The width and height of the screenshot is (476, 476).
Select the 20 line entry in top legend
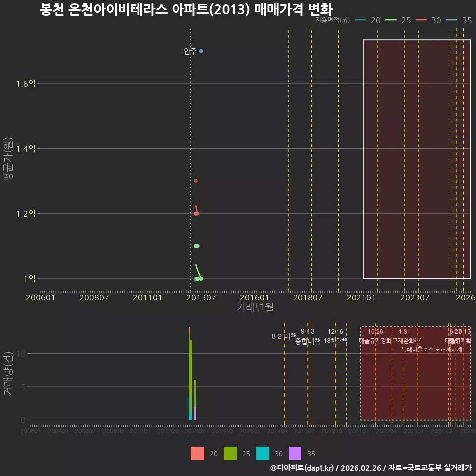367,20
